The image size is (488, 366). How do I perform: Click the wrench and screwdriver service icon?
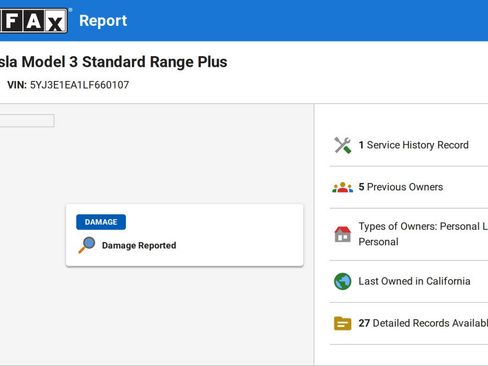(x=343, y=145)
